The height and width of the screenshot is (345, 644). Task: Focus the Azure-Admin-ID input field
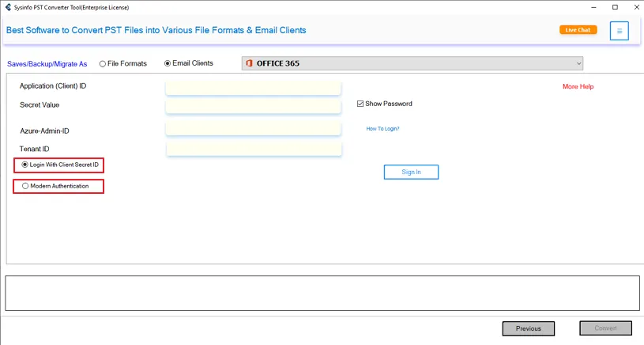coord(253,128)
